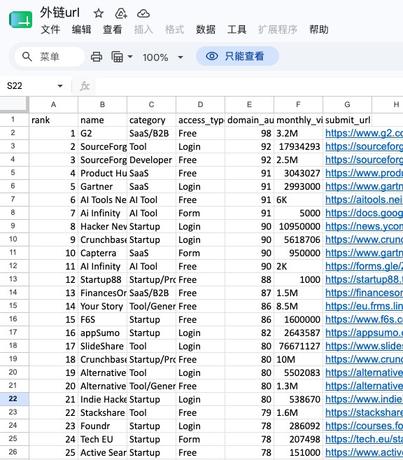The height and width of the screenshot is (460, 403).
Task: Open the 工具 menu
Action: [237, 30]
